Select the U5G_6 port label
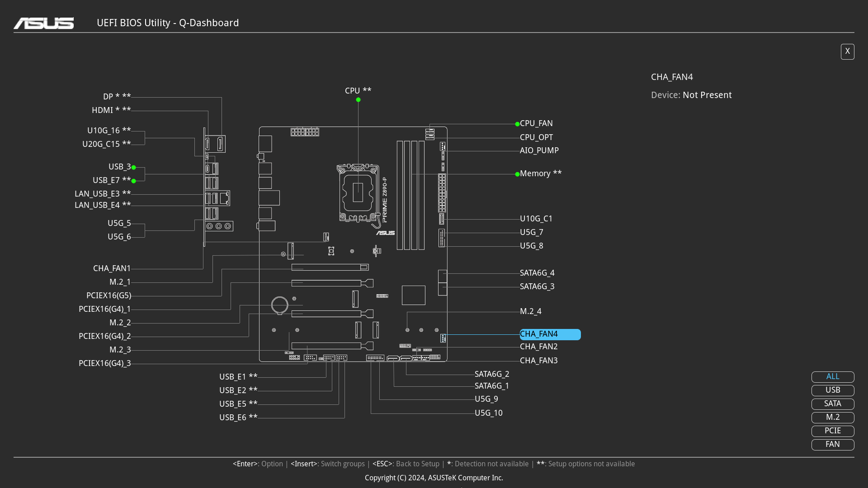868x488 pixels. (119, 237)
